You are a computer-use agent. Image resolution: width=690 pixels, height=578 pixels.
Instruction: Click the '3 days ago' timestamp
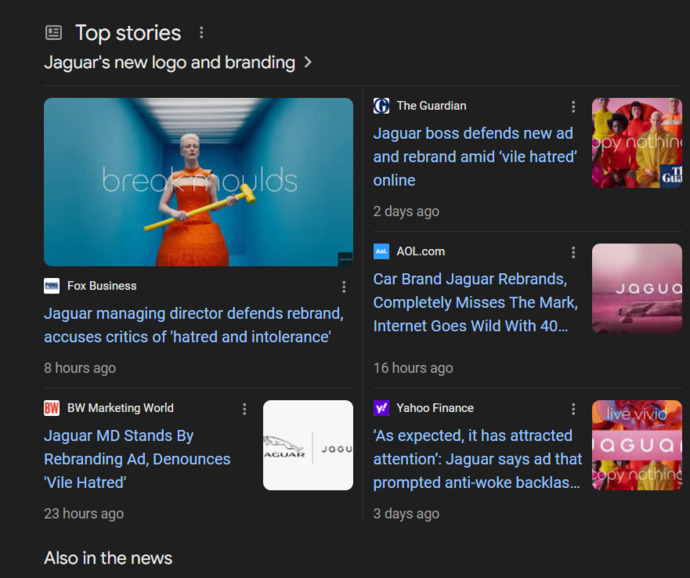(406, 514)
